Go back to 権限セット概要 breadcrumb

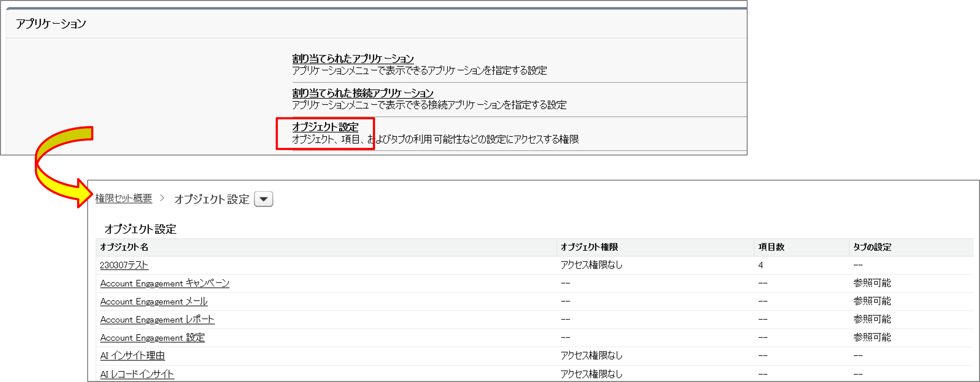coord(124,198)
